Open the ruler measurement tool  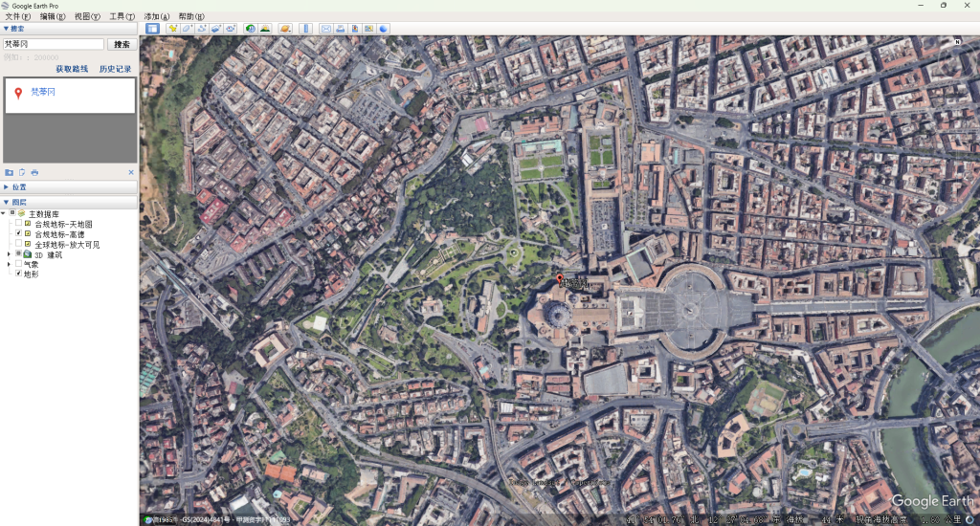point(306,29)
